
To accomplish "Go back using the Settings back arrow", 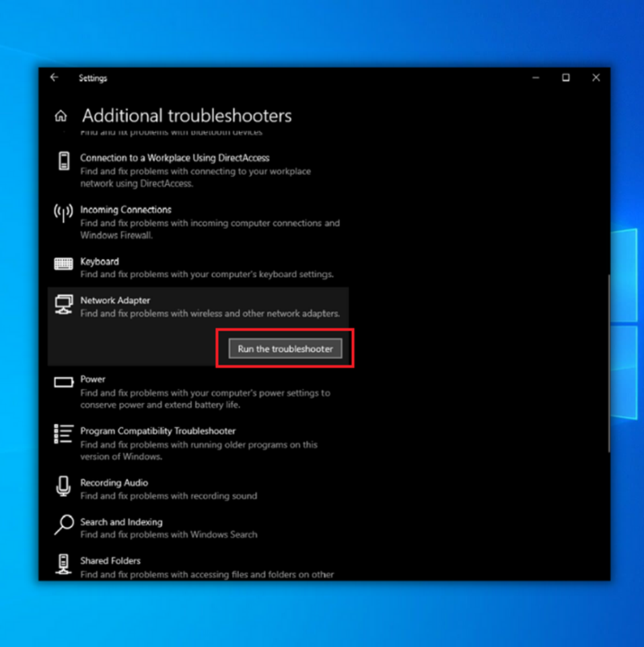I will [54, 78].
